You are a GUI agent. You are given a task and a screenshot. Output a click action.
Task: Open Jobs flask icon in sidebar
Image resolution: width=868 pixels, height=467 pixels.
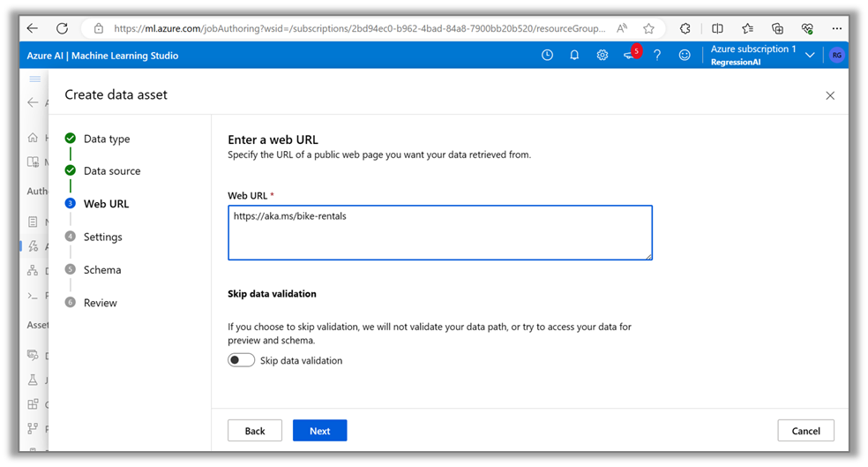coord(34,380)
